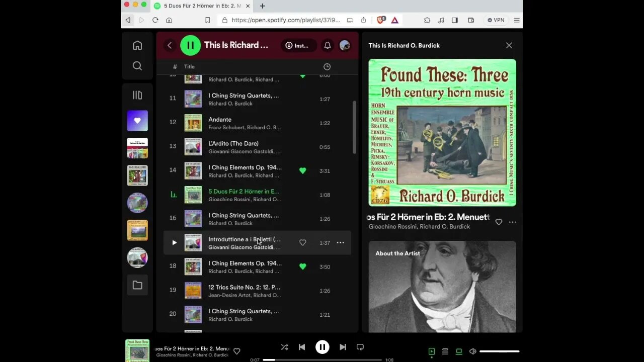Viewport: 644px width, 362px height.
Task: Click the Install App button
Action: coord(298,45)
